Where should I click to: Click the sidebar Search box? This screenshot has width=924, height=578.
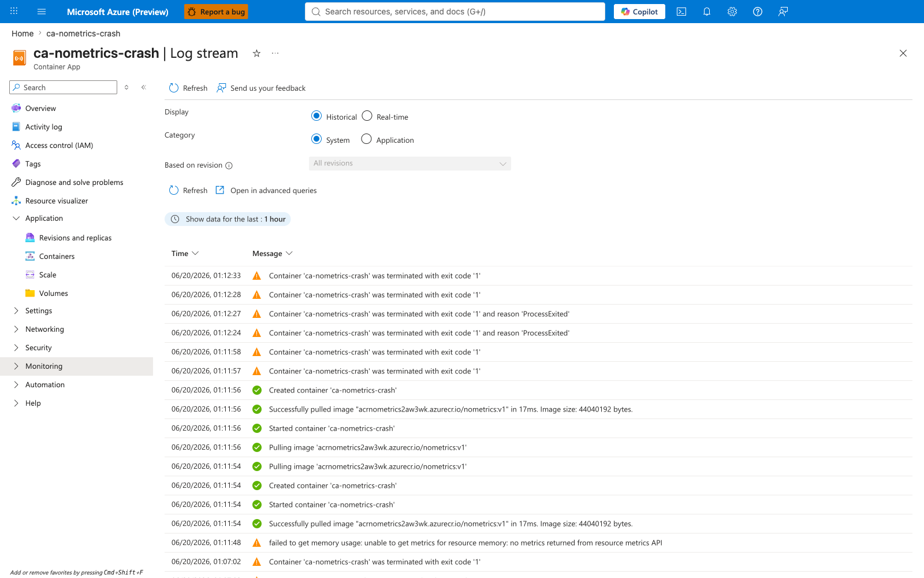point(64,87)
